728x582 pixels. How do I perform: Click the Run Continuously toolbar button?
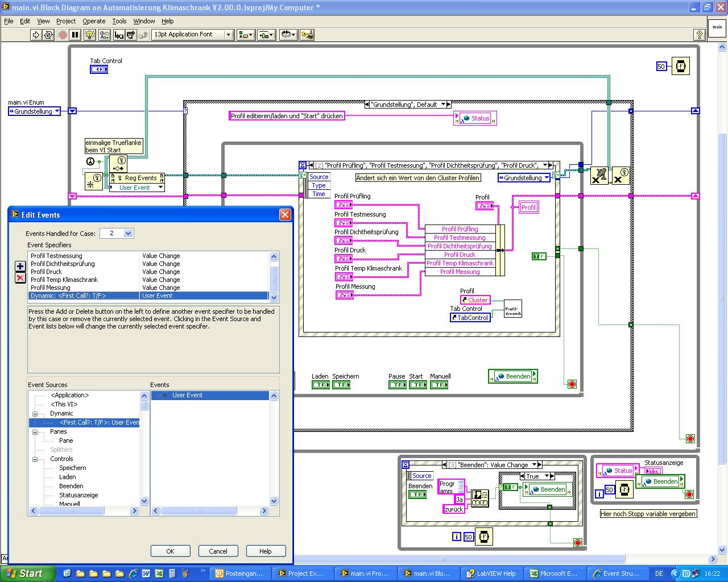[48, 35]
